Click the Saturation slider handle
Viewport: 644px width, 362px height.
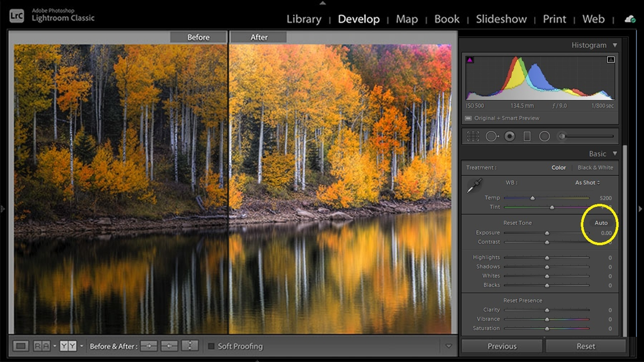[547, 328]
